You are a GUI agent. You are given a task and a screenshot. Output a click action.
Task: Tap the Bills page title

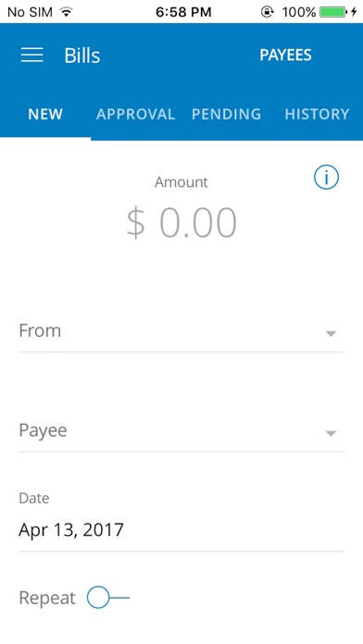(x=82, y=56)
